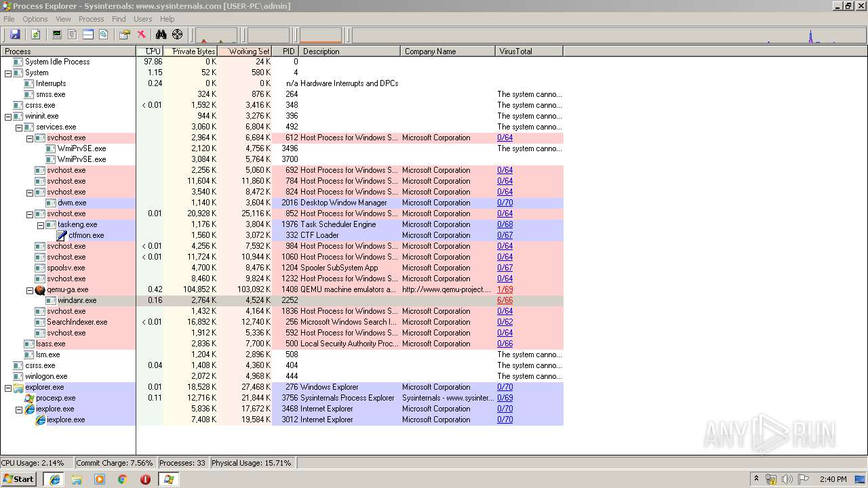The height and width of the screenshot is (488, 868).
Task: Open the 0/66 VirusTotal link for lsass.exe
Action: pyautogui.click(x=505, y=344)
